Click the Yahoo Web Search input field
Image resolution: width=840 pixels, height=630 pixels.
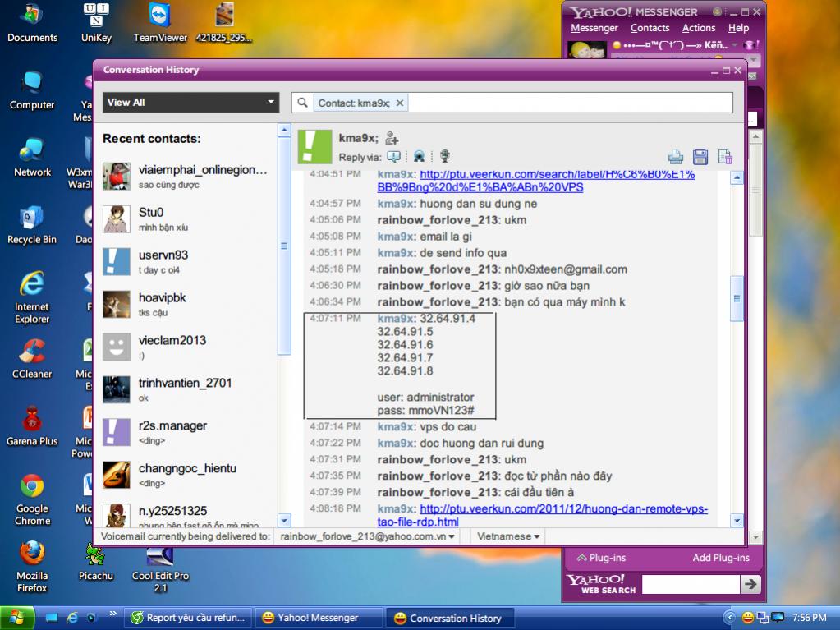(x=689, y=584)
